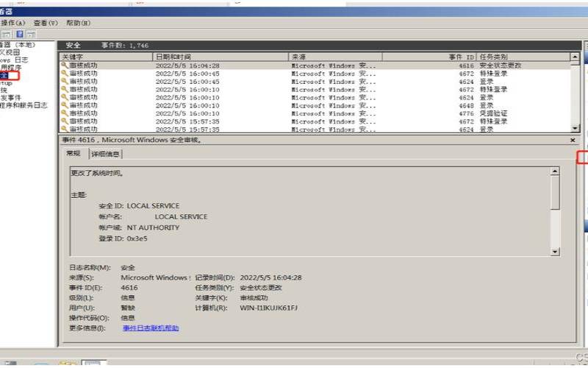The image size is (588, 368).
Task: Open the 操作(A) menu
Action: coord(12,23)
